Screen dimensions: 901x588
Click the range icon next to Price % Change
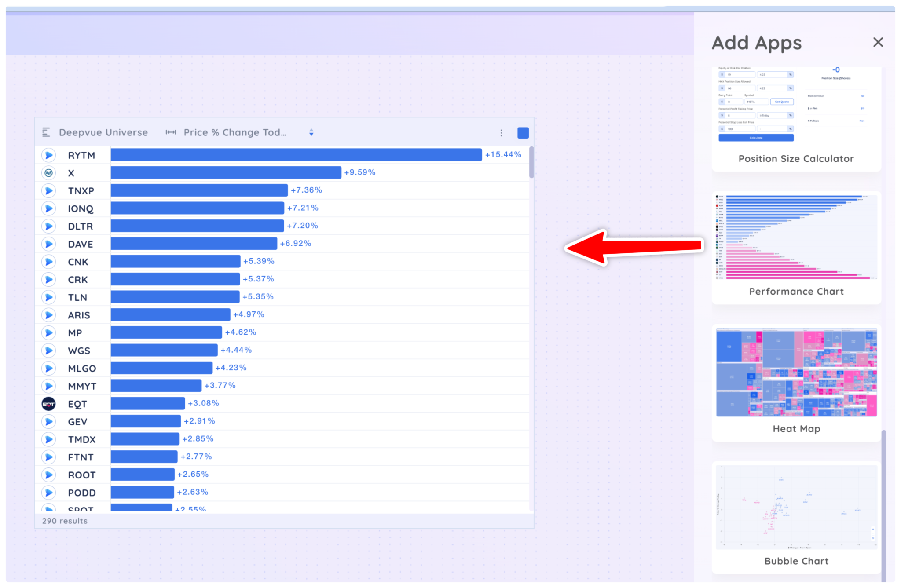(170, 132)
